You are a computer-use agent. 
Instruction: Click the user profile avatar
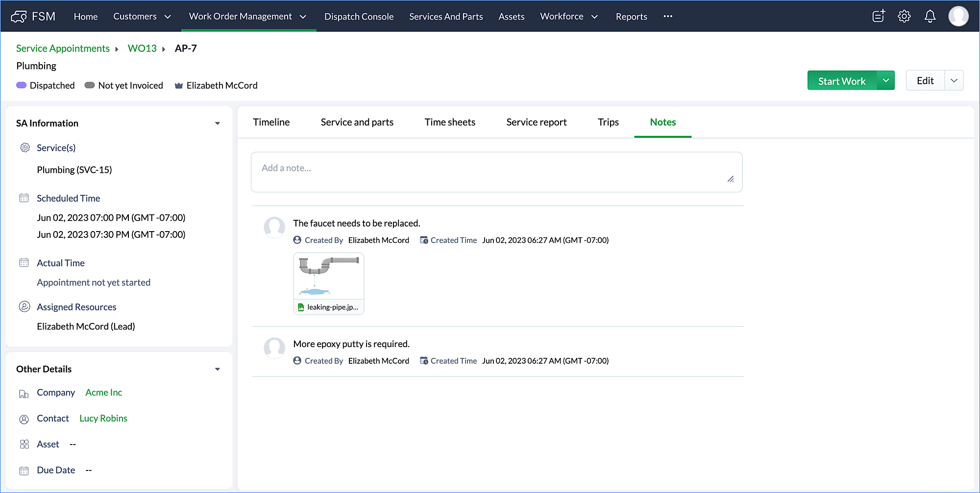click(x=958, y=16)
